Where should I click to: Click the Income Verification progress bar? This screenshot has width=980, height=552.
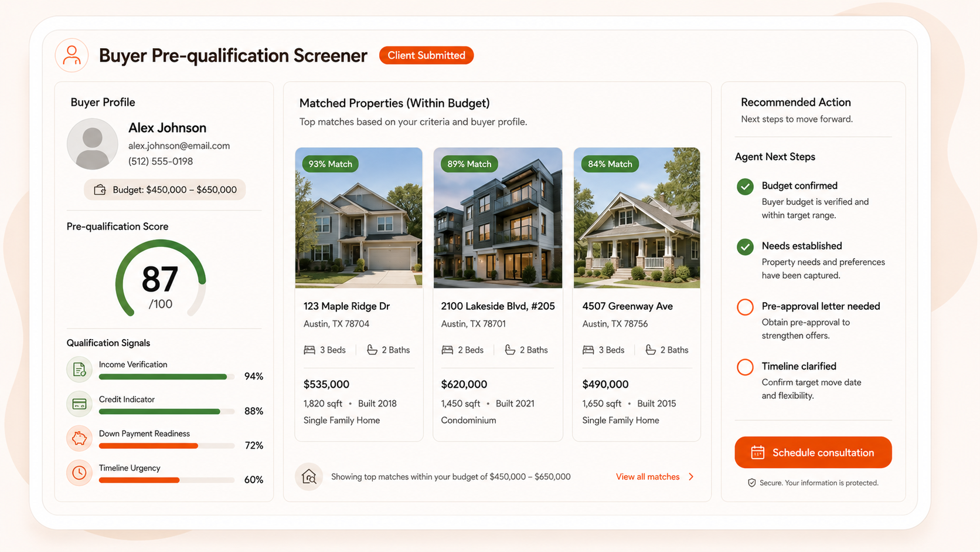coord(166,377)
